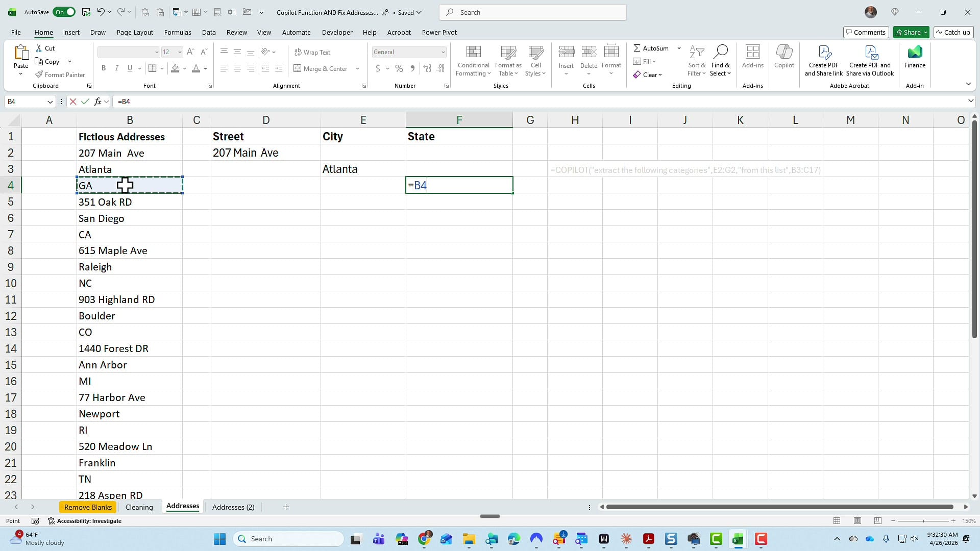980x551 pixels.
Task: Apply Wrap Text to selection
Action: (312, 52)
